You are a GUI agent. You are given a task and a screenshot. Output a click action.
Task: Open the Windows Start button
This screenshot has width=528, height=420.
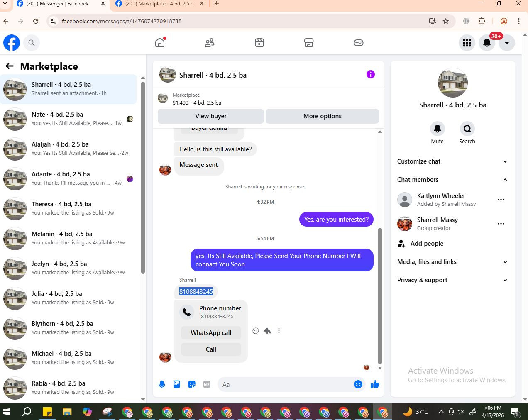(7, 412)
